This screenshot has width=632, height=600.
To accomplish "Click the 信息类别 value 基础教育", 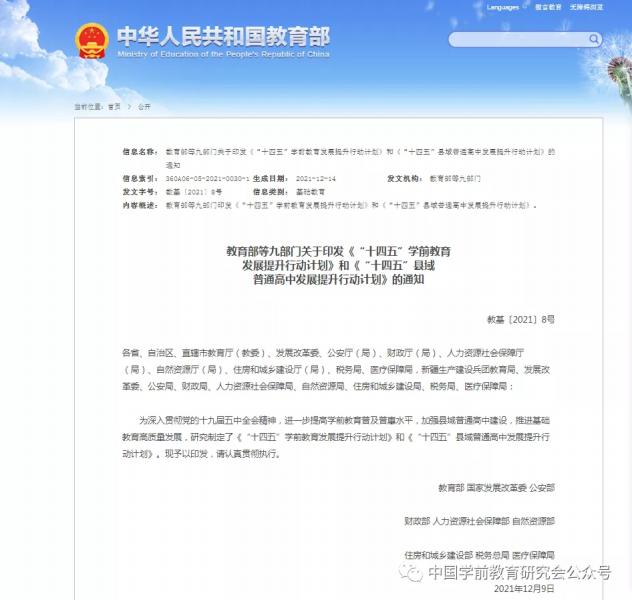I will pyautogui.click(x=310, y=192).
